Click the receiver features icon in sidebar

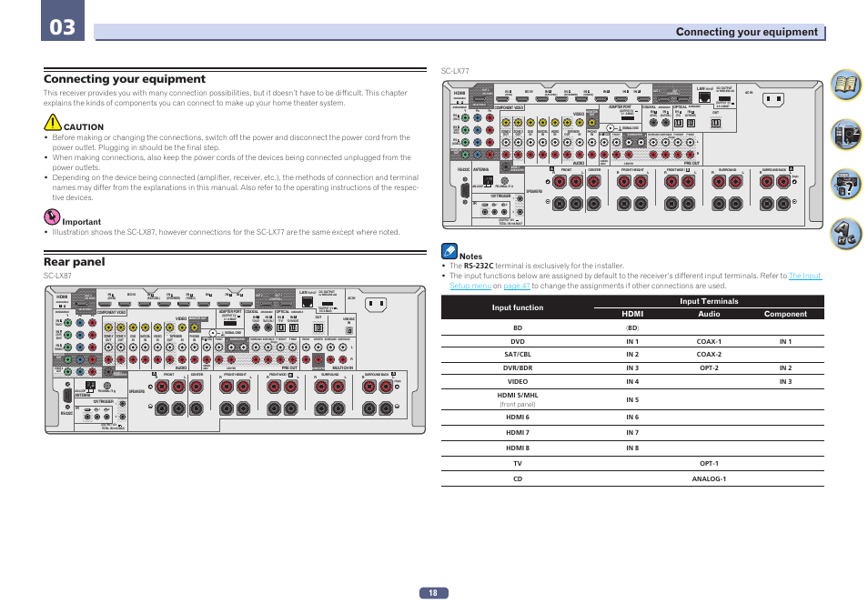846,134
